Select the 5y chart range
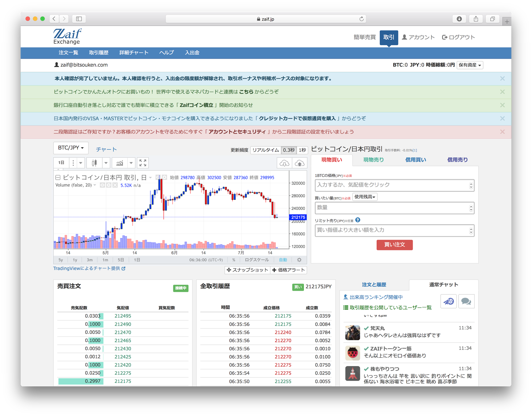The width and height of the screenshot is (532, 416). 61,260
